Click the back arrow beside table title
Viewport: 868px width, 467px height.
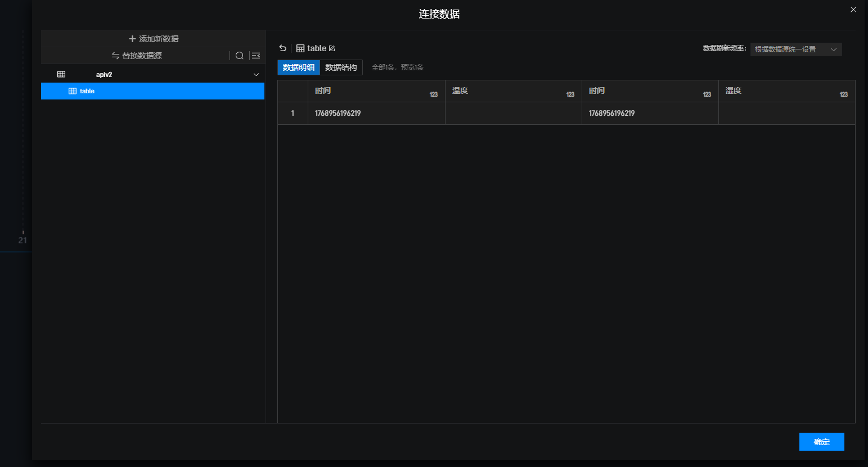click(x=282, y=48)
